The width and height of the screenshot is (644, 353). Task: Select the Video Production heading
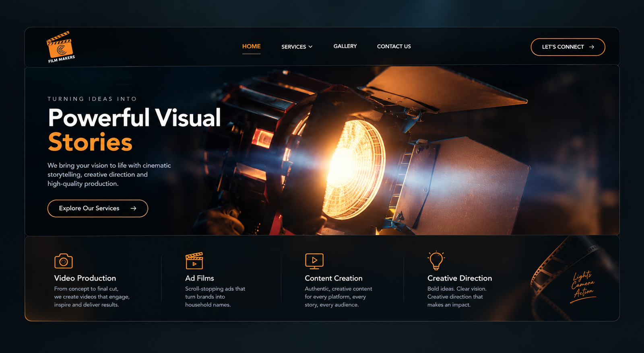85,278
